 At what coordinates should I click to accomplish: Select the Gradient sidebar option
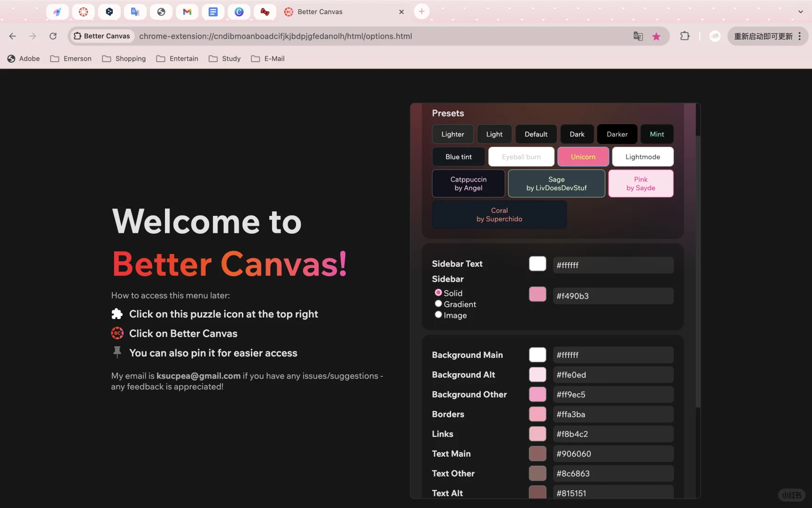coord(438,304)
